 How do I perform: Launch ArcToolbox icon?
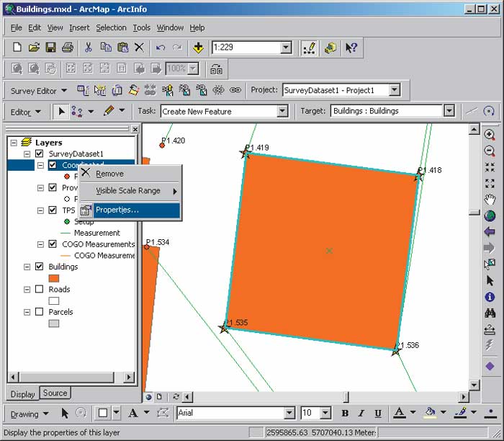(x=330, y=48)
